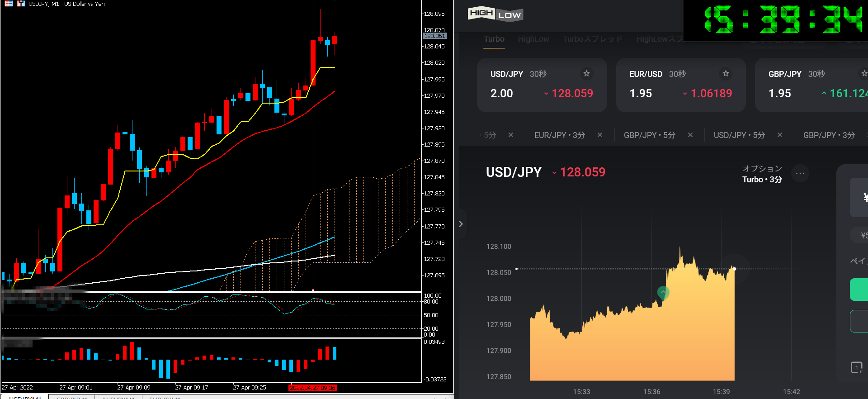868x399 pixels.
Task: Select the Turbo tab
Action: tap(494, 39)
